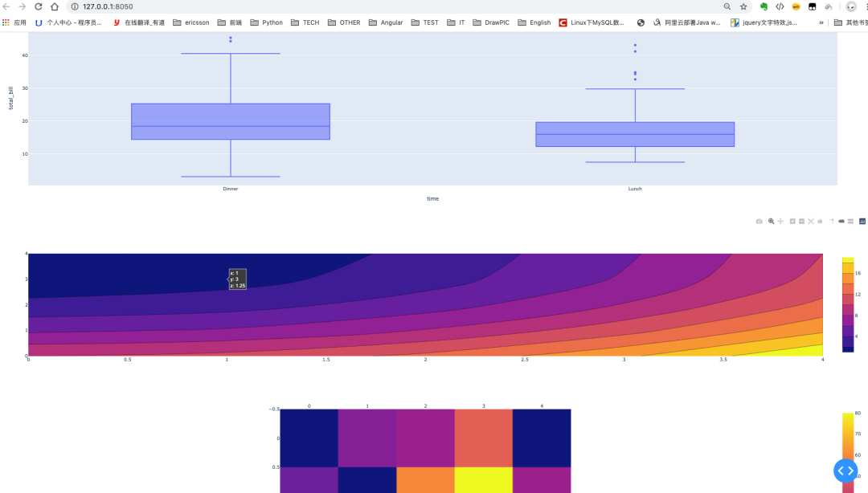This screenshot has width=868, height=493.
Task: Show closest data on hover icon
Action: 841,222
